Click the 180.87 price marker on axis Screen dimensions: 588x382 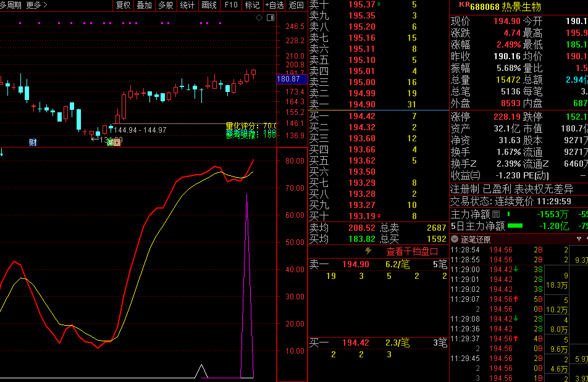288,79
